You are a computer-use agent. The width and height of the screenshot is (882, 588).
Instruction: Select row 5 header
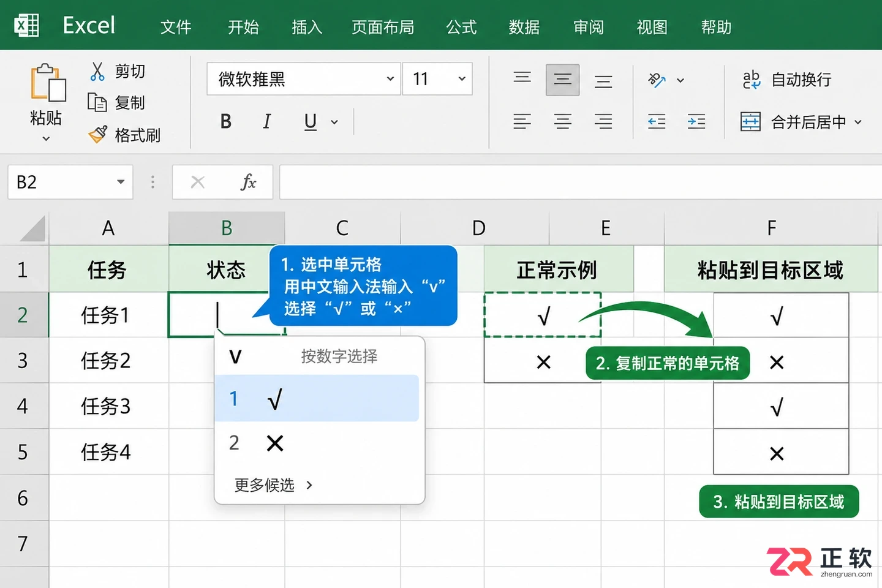(x=23, y=452)
